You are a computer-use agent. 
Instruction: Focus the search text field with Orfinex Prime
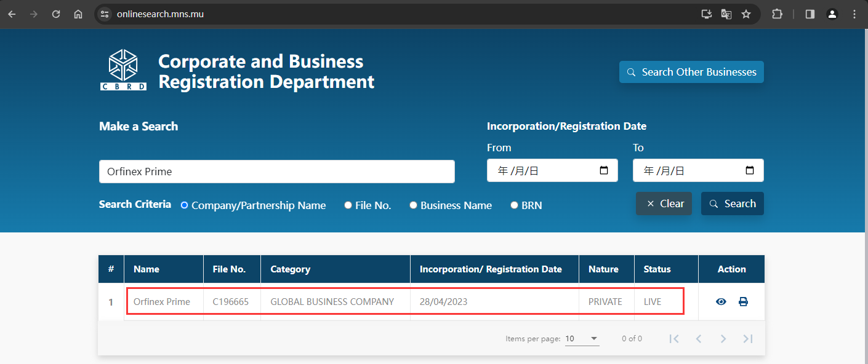pos(277,172)
